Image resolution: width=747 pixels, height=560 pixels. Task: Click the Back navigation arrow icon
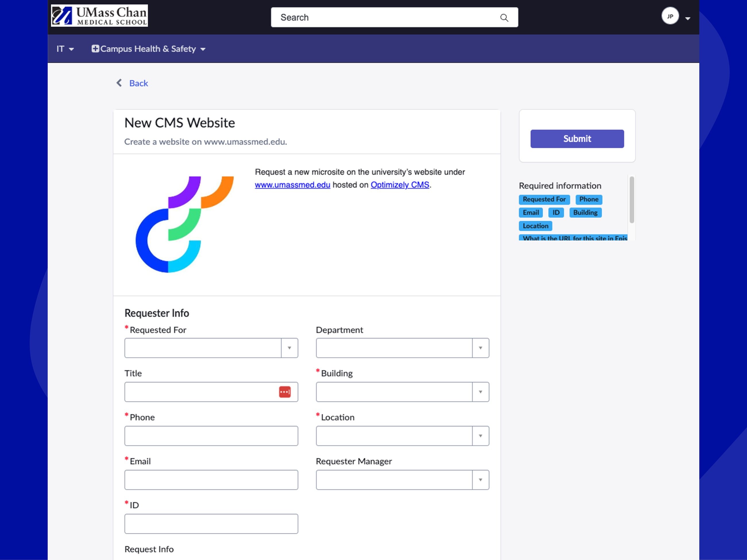pyautogui.click(x=119, y=82)
